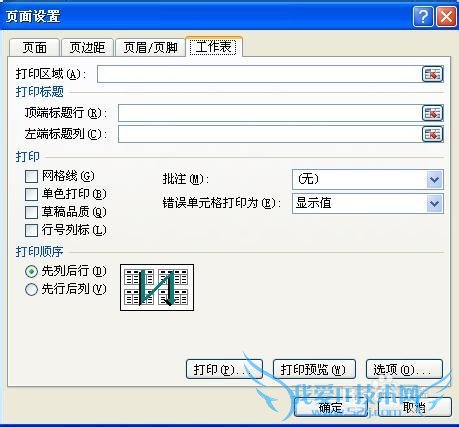459x427 pixels.
Task: Check the 草稿品质 option
Action: (x=31, y=212)
